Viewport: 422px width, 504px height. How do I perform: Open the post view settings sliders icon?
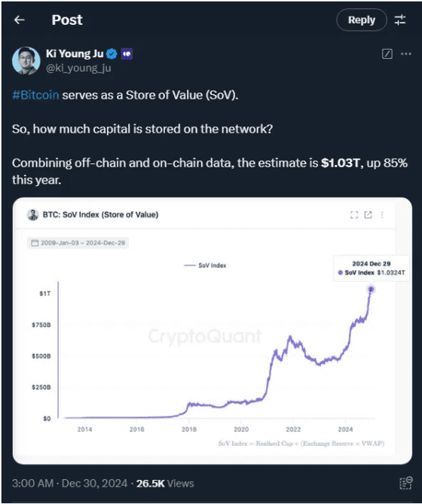click(400, 20)
